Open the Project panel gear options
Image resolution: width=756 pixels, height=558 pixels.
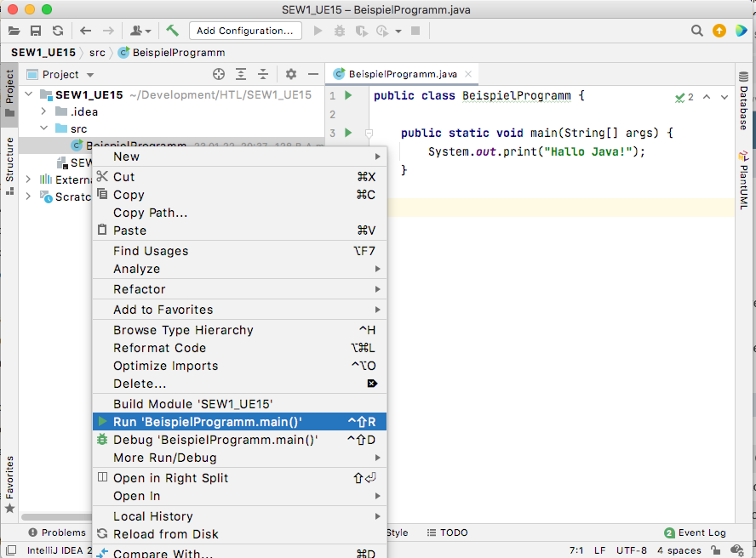(x=290, y=74)
